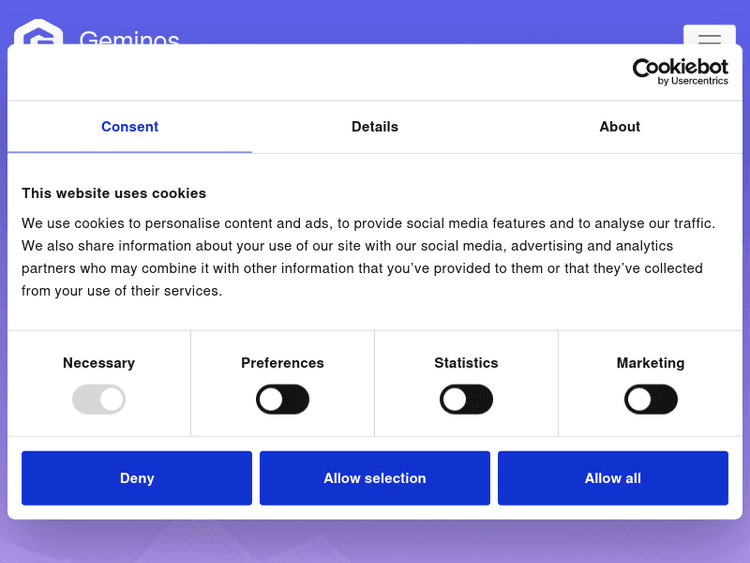This screenshot has height=563, width=750.
Task: Click the 'This website uses cookies' heading
Action: 114,193
